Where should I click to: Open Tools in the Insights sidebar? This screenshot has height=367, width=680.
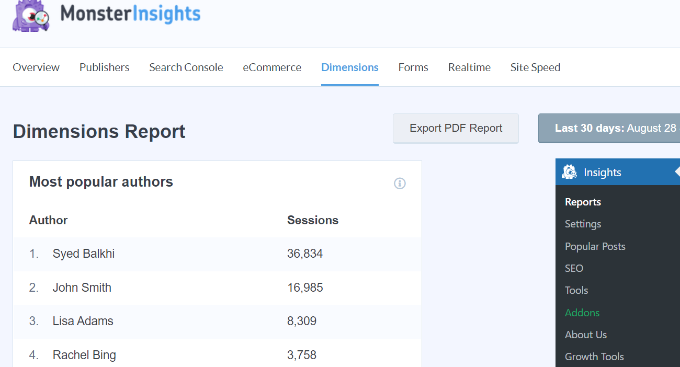pyautogui.click(x=576, y=290)
